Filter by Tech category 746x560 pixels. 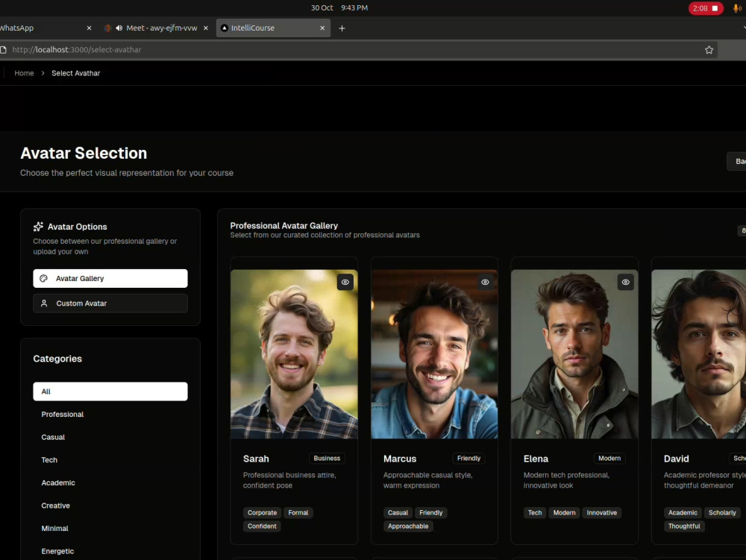click(x=49, y=460)
